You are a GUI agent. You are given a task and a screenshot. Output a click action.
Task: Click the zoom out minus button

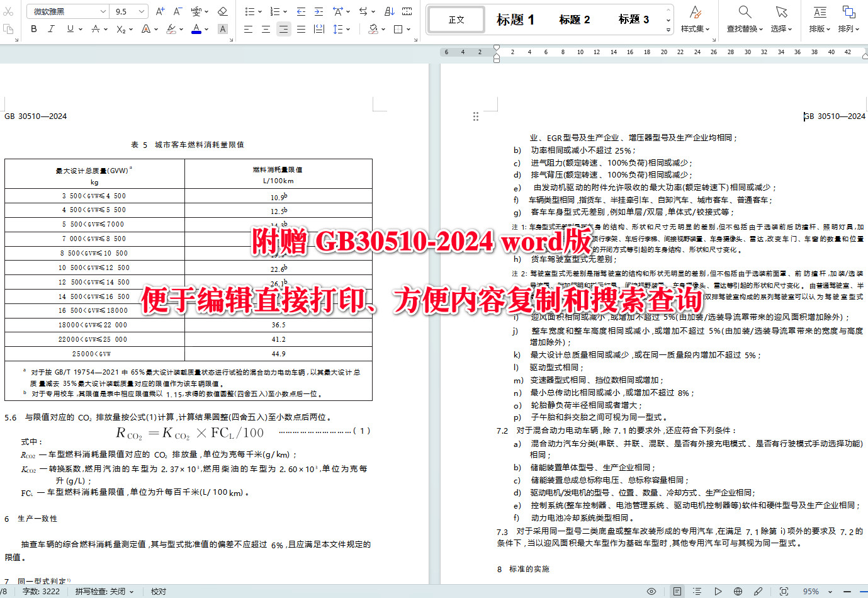click(847, 591)
